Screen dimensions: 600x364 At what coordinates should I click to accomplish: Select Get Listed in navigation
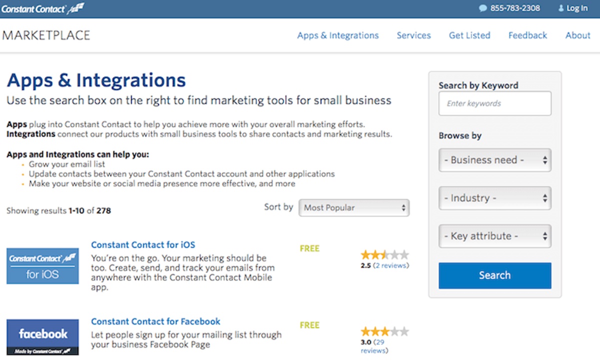[469, 35]
